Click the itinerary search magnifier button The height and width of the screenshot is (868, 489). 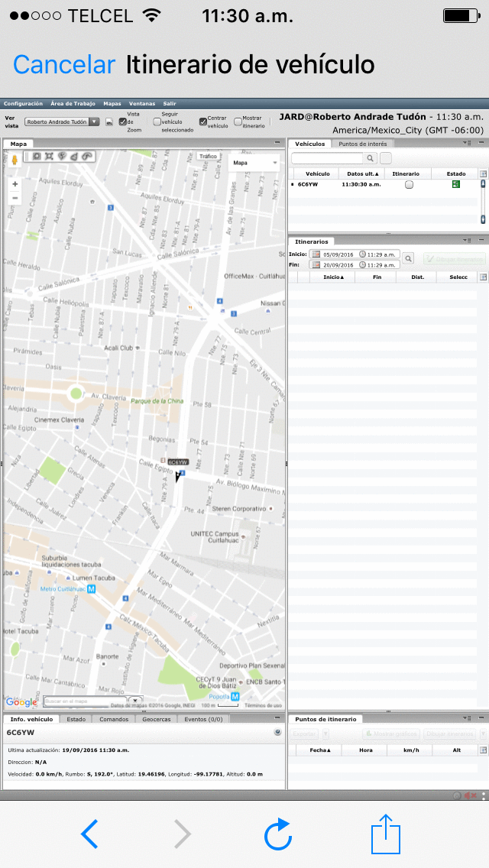click(407, 258)
